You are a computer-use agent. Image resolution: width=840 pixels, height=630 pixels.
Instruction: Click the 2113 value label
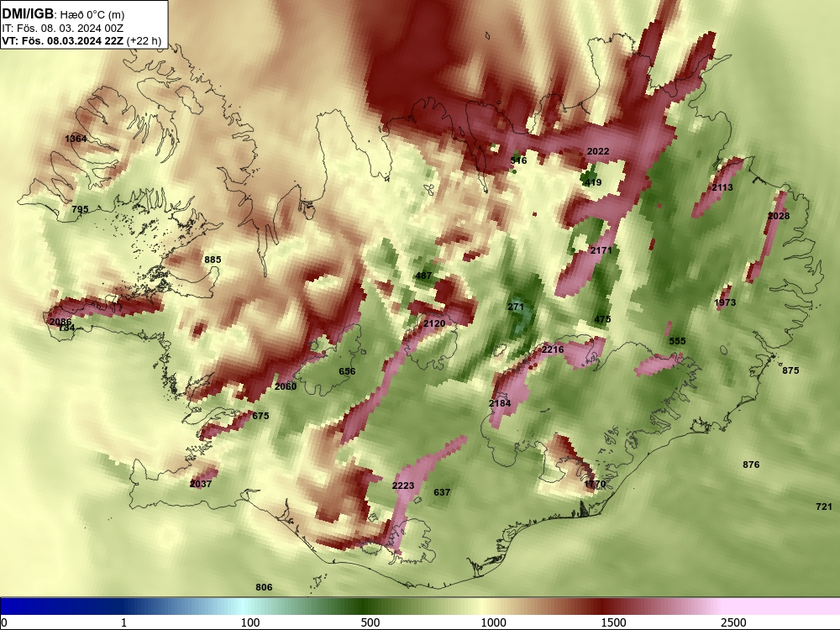(x=722, y=187)
